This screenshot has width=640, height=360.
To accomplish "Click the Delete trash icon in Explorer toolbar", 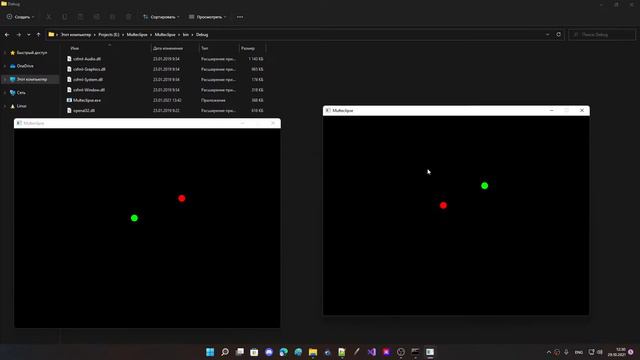I will pyautogui.click(x=129, y=17).
